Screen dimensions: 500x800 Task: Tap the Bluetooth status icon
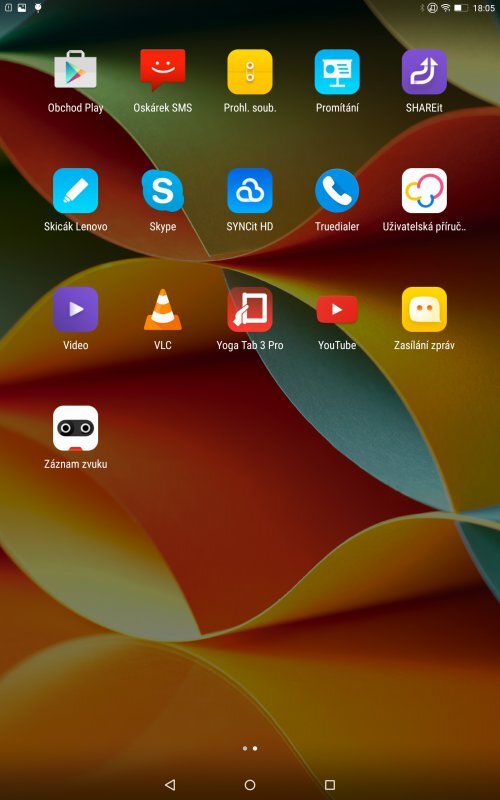click(x=422, y=8)
